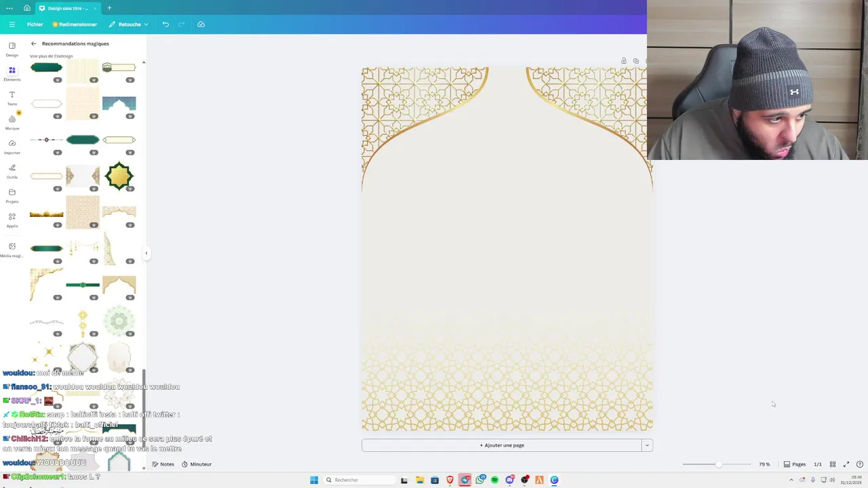This screenshot has width=868, height=488.
Task: Select the green circular mandala element
Action: pos(119,321)
